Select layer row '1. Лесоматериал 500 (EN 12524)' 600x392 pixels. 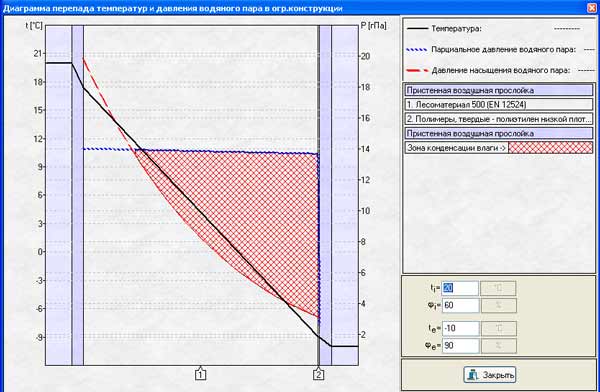tap(499, 105)
